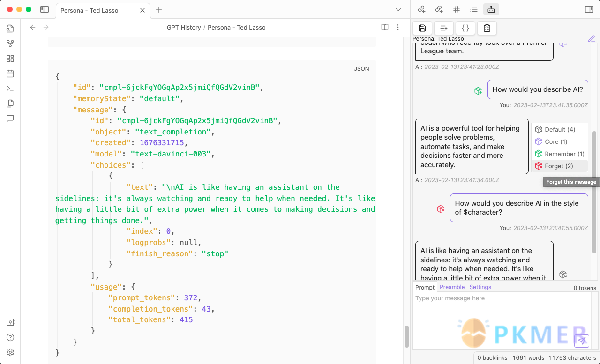Open the outline view icon
The image size is (600, 364).
click(474, 9)
